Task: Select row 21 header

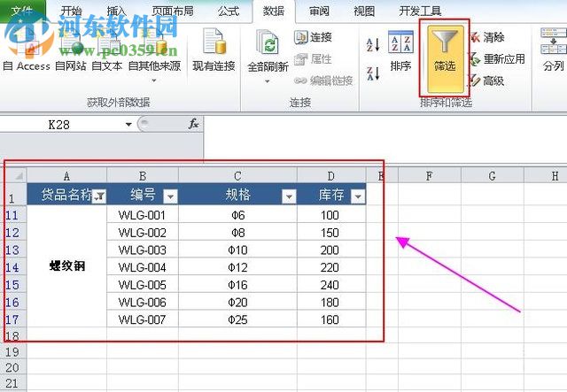Action: point(13,383)
